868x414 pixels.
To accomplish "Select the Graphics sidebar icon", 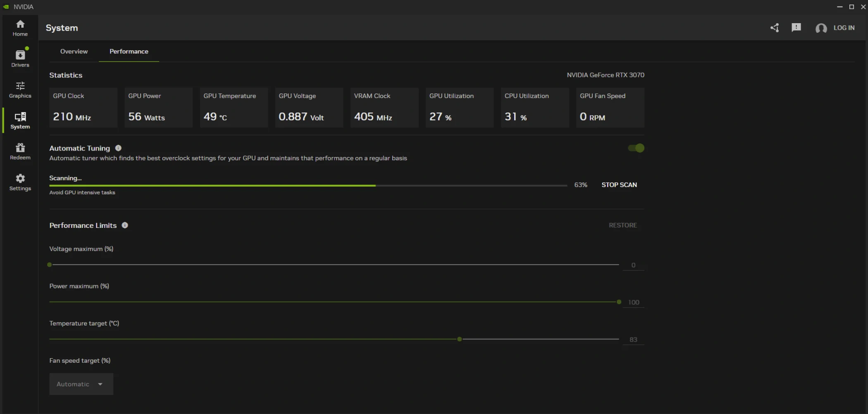I will coord(19,89).
